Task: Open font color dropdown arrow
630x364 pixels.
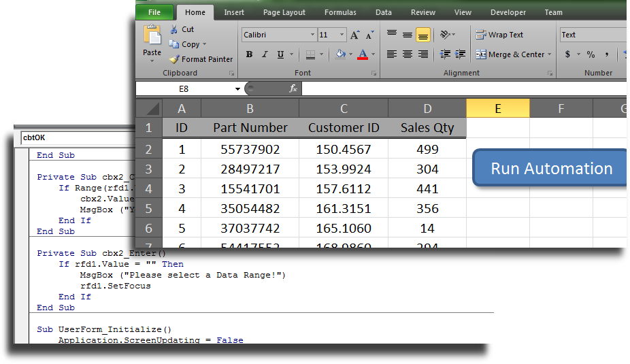Action: [374, 54]
